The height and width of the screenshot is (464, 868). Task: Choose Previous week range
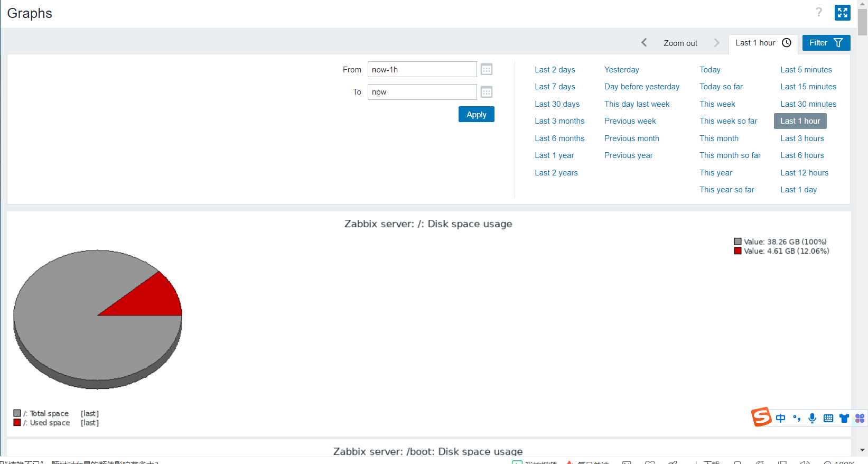630,121
